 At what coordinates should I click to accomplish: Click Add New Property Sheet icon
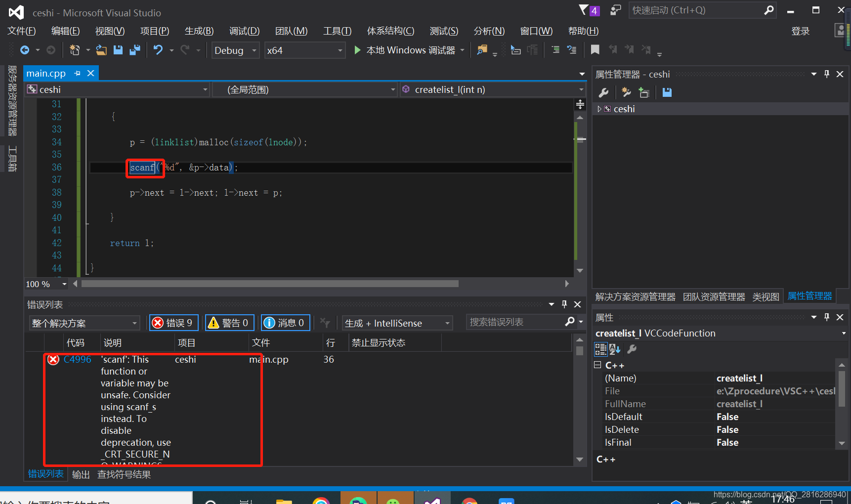click(x=626, y=92)
